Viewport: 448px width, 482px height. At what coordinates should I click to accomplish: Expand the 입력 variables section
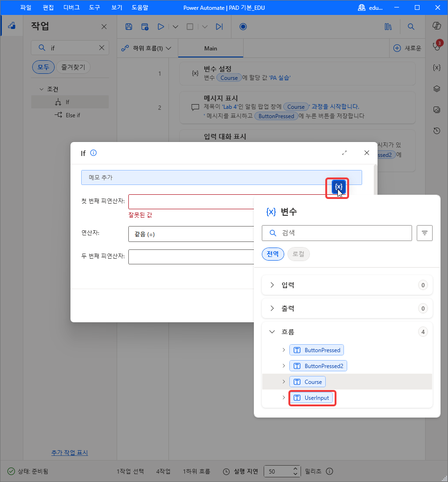click(x=272, y=285)
